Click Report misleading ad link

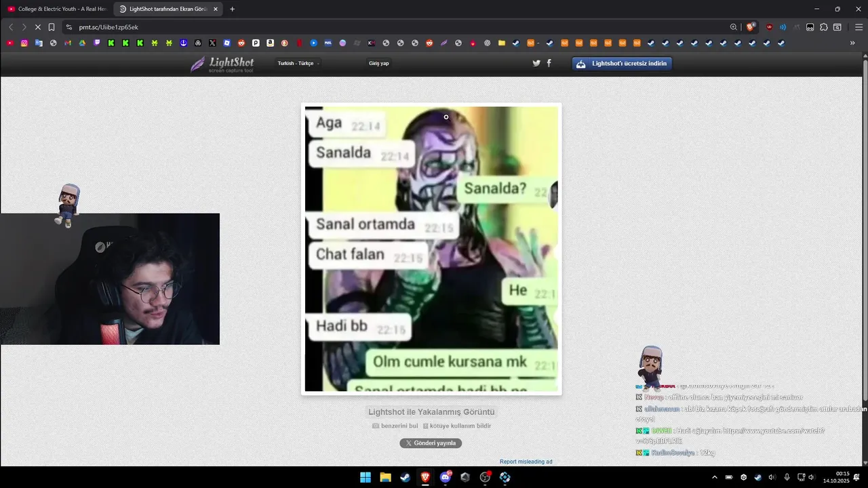pyautogui.click(x=526, y=462)
